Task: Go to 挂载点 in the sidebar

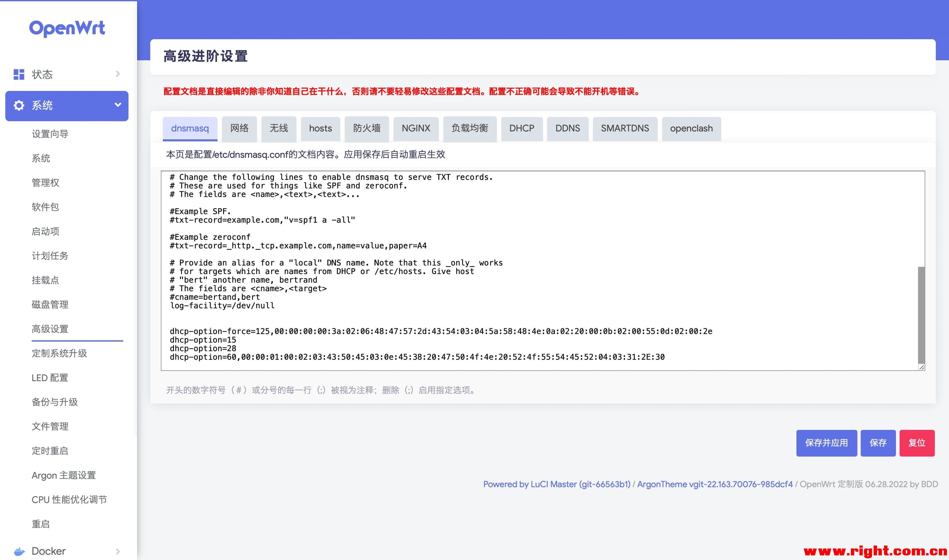Action: tap(46, 280)
